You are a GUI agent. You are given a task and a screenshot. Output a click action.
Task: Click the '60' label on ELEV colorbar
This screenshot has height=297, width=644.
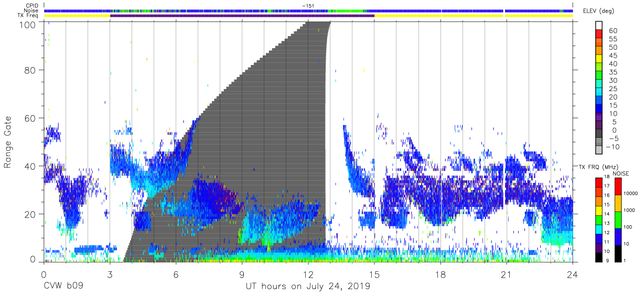coord(613,31)
